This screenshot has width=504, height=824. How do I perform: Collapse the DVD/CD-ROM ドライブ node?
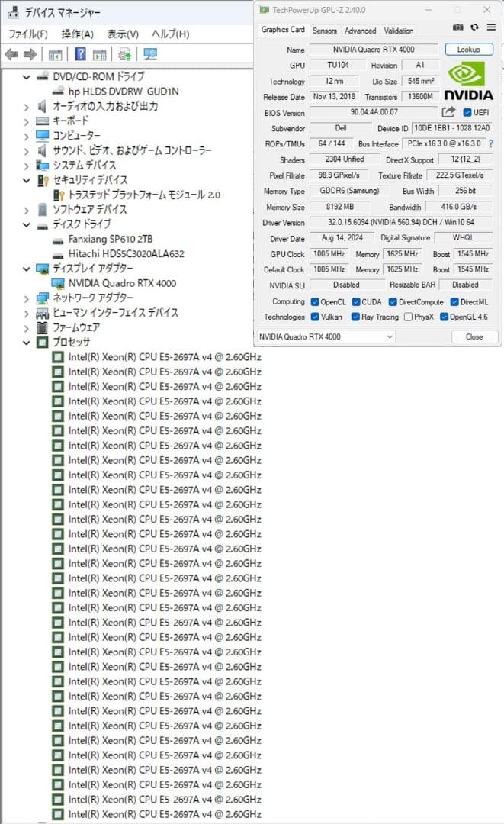tap(26, 77)
